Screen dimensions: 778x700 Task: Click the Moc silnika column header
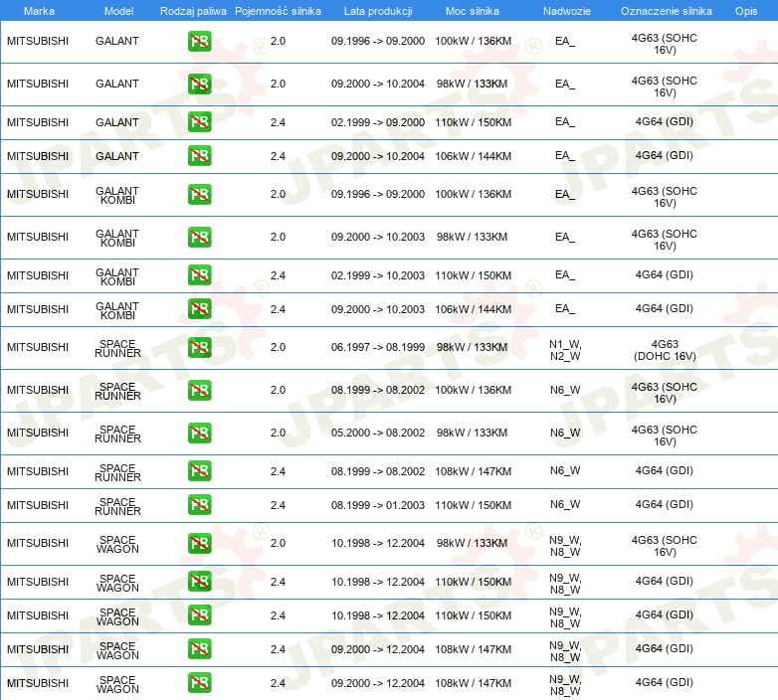(x=473, y=11)
